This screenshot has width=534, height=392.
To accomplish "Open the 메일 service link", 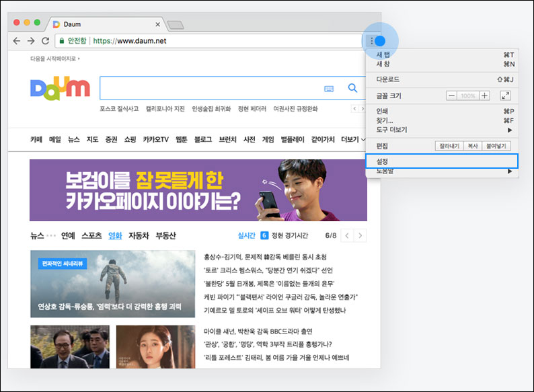I will [x=55, y=139].
